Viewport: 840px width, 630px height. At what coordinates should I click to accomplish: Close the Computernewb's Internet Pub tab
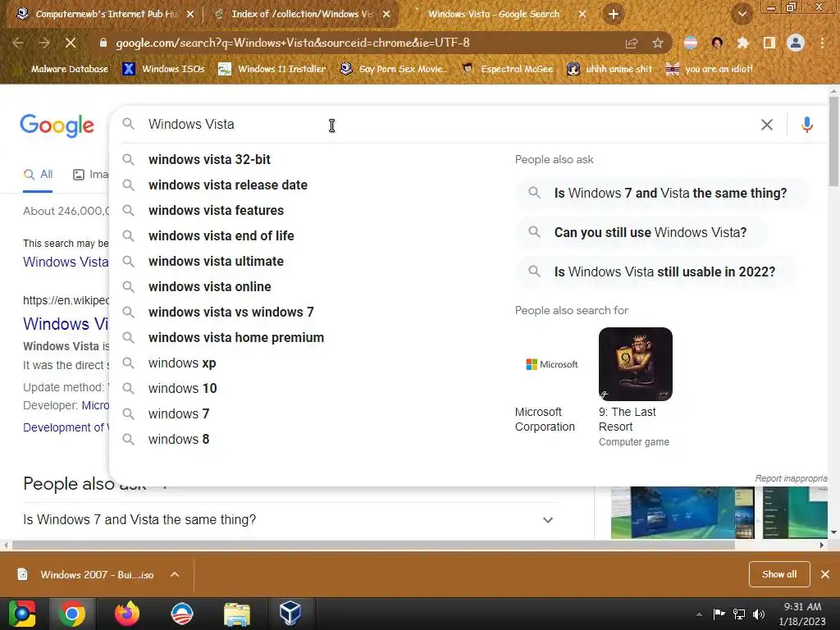pos(189,15)
